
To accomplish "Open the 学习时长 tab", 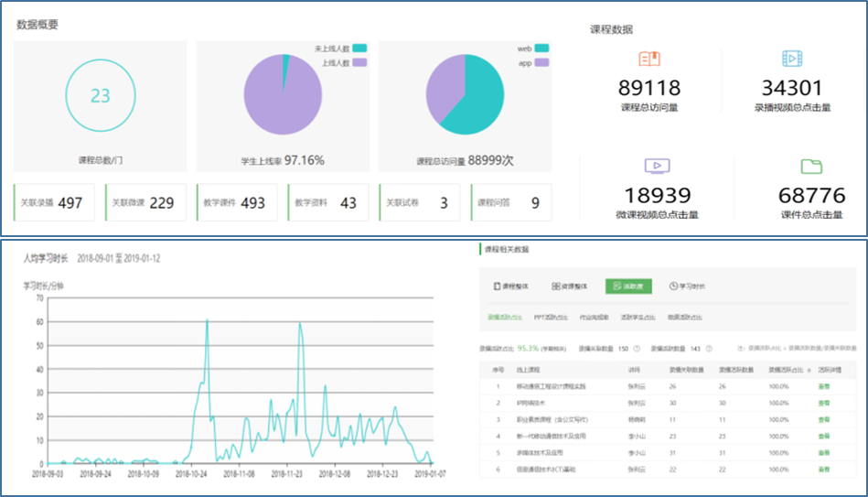I will (x=687, y=286).
